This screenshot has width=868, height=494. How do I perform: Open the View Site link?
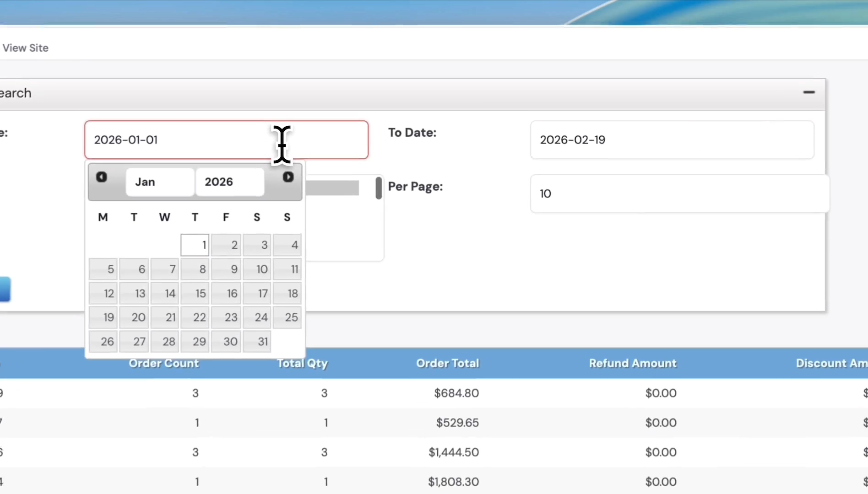pos(25,48)
